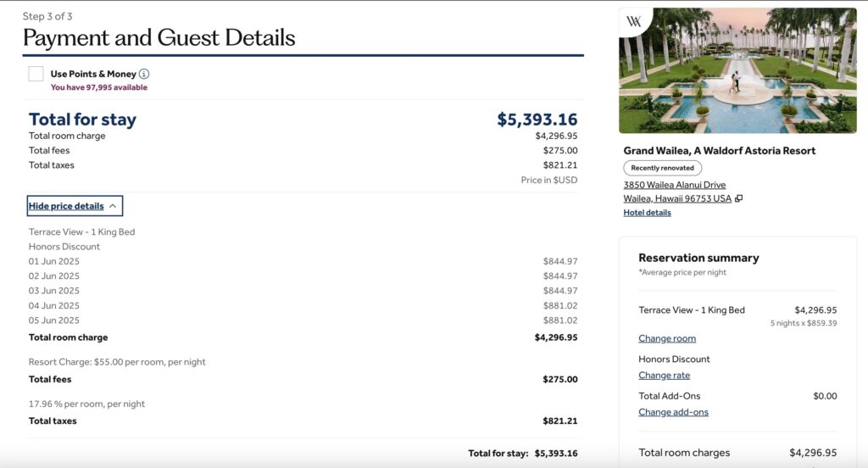The image size is (868, 468).
Task: Click the Recently renovated badge
Action: tap(662, 168)
